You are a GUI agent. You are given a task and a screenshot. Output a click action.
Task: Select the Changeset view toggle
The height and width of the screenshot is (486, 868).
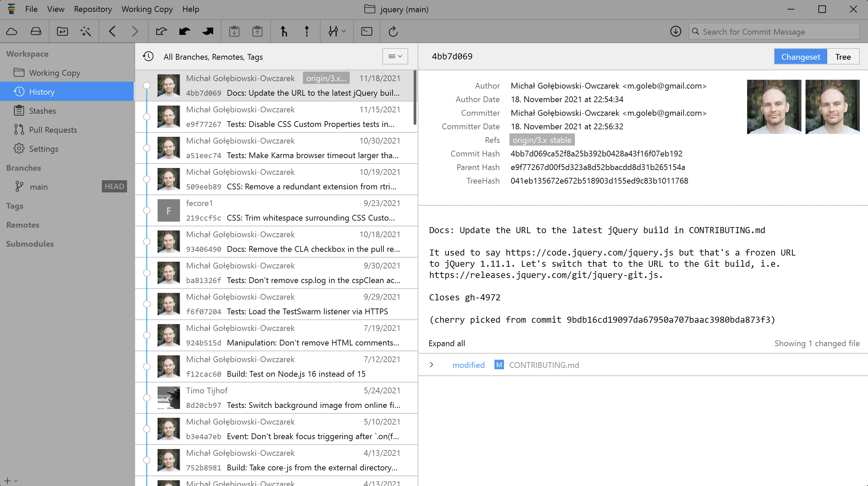coord(800,57)
